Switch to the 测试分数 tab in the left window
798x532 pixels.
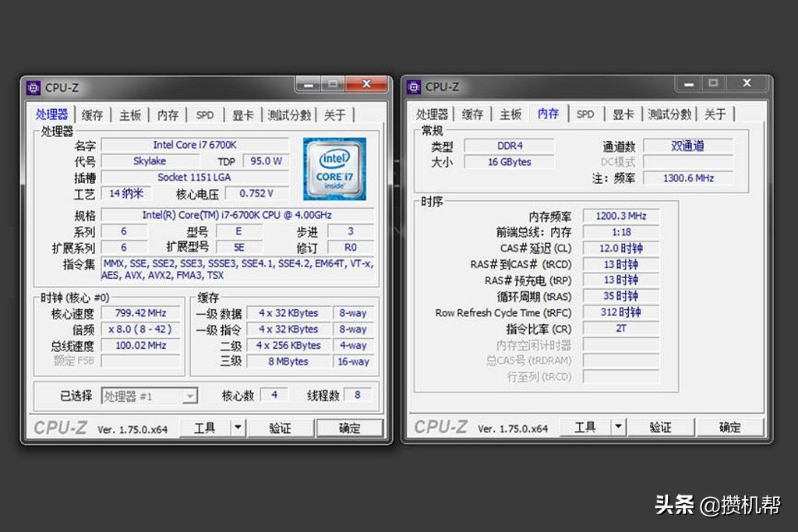pyautogui.click(x=289, y=115)
